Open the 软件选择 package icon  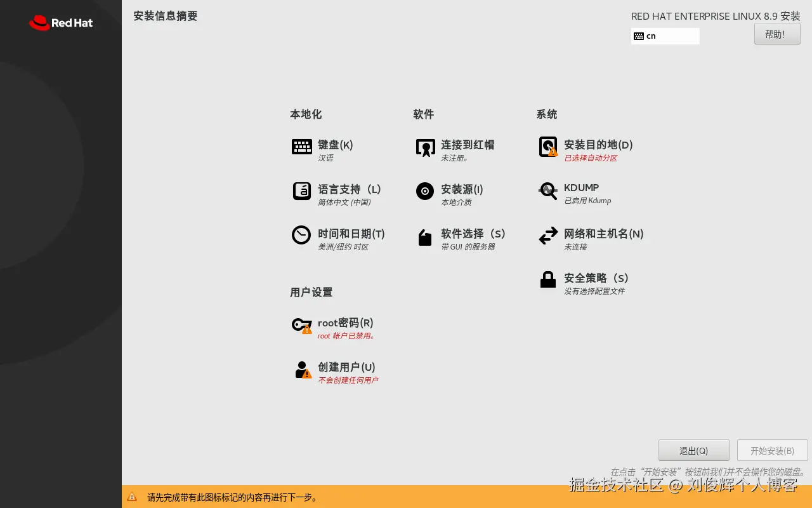(425, 237)
